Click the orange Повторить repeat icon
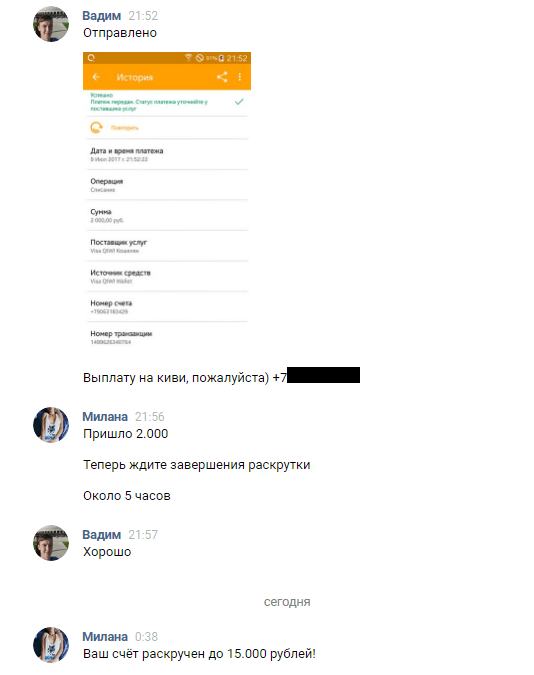The image size is (534, 675). click(96, 127)
